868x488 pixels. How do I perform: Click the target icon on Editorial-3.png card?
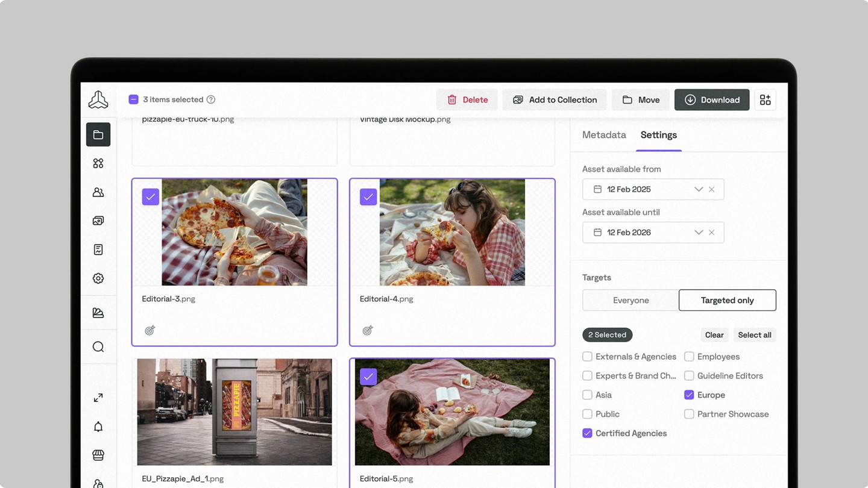point(149,330)
